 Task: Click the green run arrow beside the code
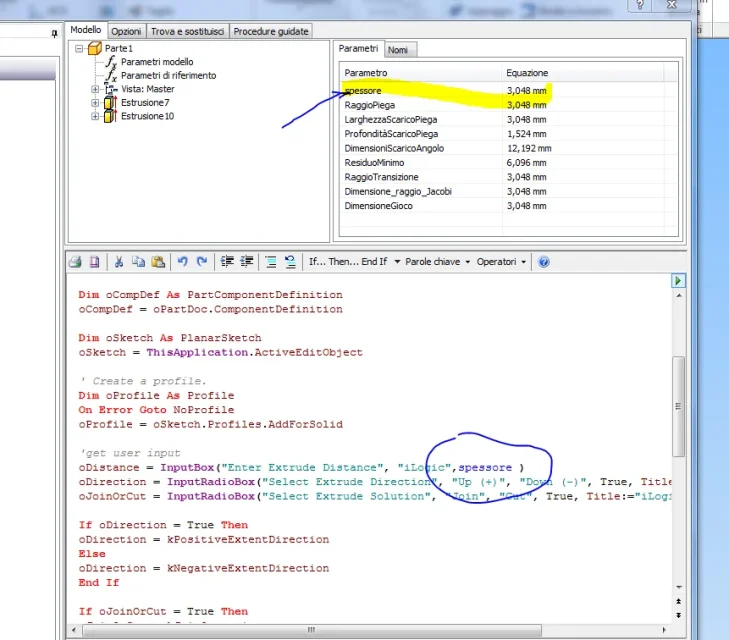tap(678, 281)
